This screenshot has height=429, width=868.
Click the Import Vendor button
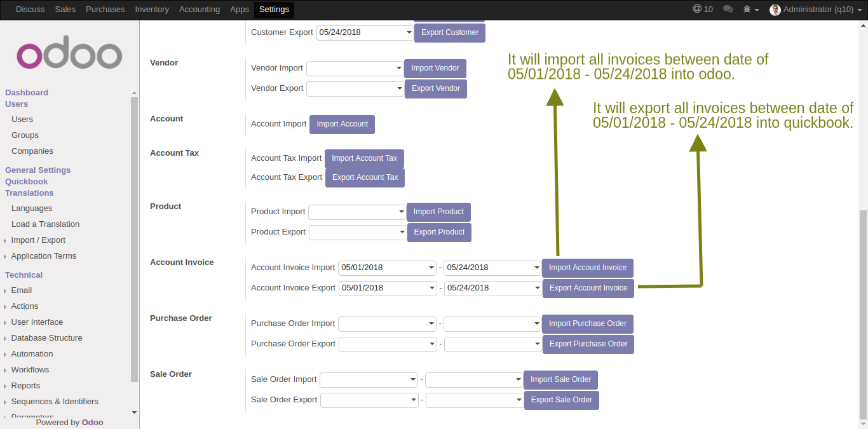[x=435, y=68]
